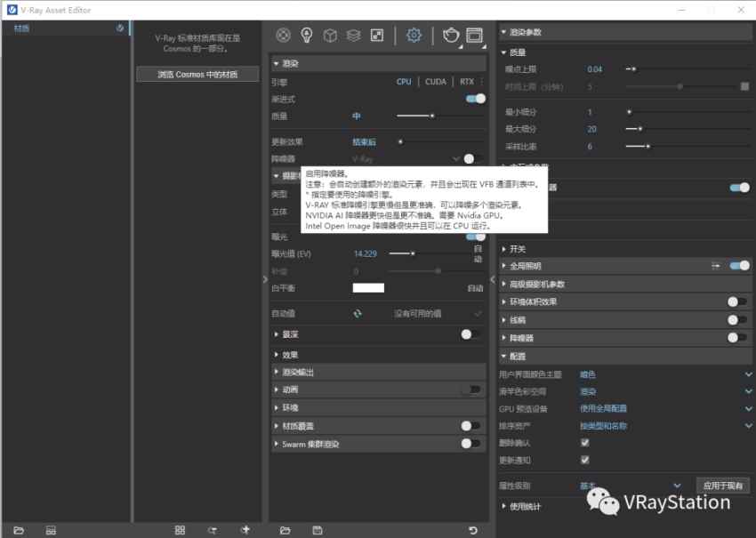
Task: Open the Geometry category cube icon
Action: pyautogui.click(x=330, y=36)
